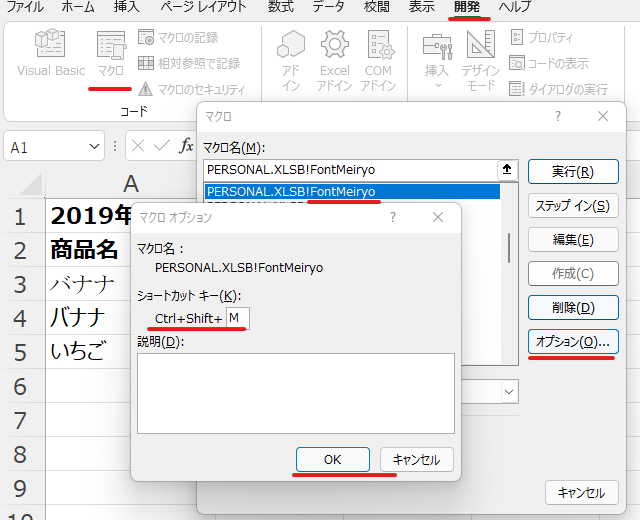Toggle 相対参照で記録 in the ribbon
Image resolution: width=640 pixels, height=520 pixels.
click(189, 63)
